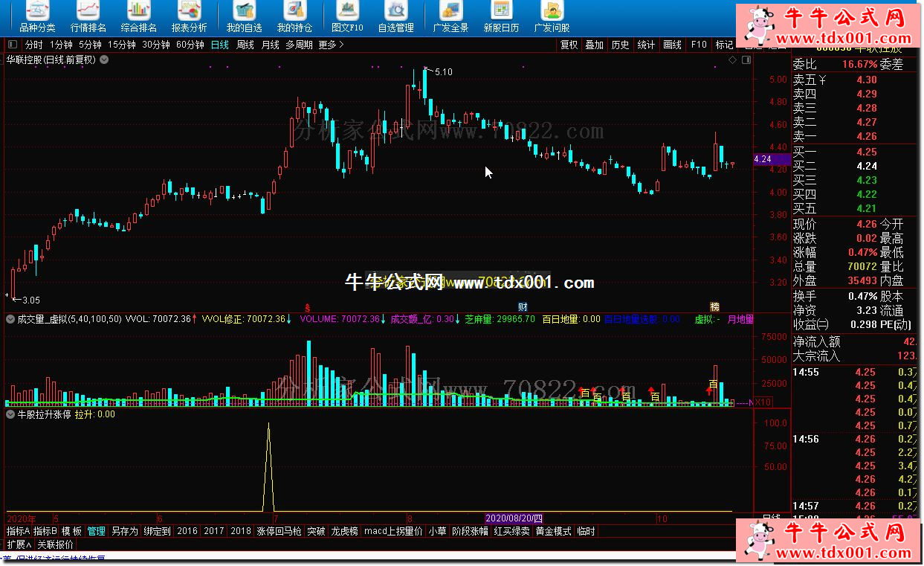The height and width of the screenshot is (566, 924).
Task: Open 综合排名 toolbar icon
Action: pyautogui.click(x=139, y=17)
